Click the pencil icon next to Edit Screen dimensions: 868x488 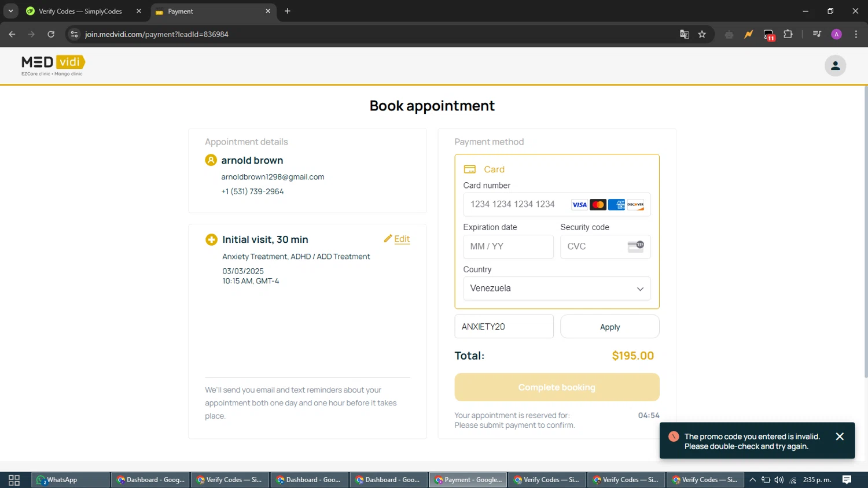[388, 239]
